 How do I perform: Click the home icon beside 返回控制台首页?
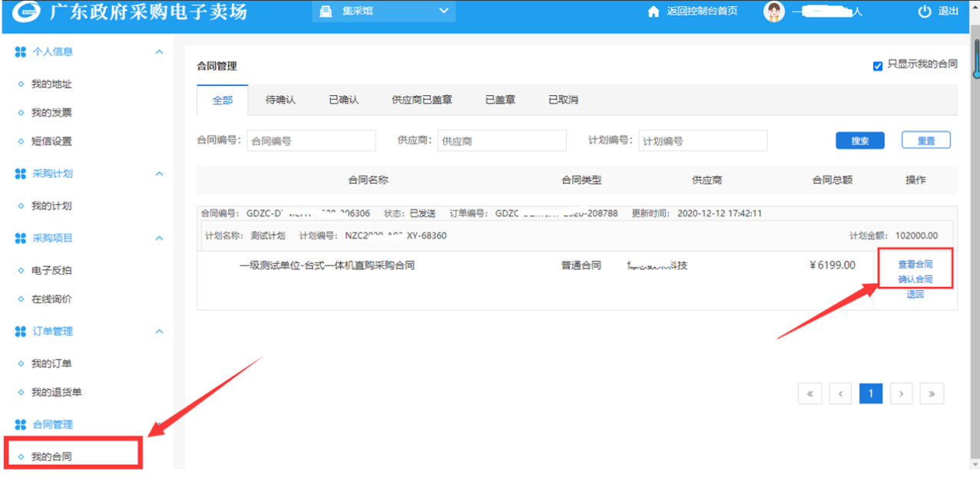pyautogui.click(x=654, y=12)
